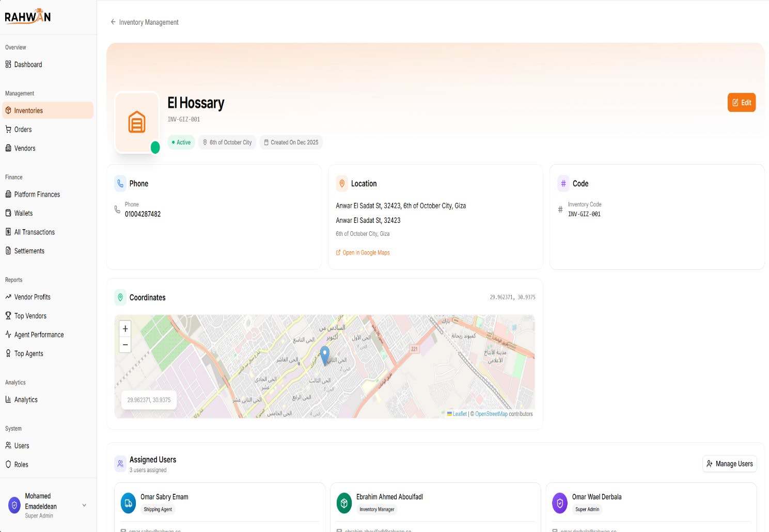This screenshot has height=532, width=769.
Task: Open Omar Wael Derbala user card
Action: pos(651,507)
